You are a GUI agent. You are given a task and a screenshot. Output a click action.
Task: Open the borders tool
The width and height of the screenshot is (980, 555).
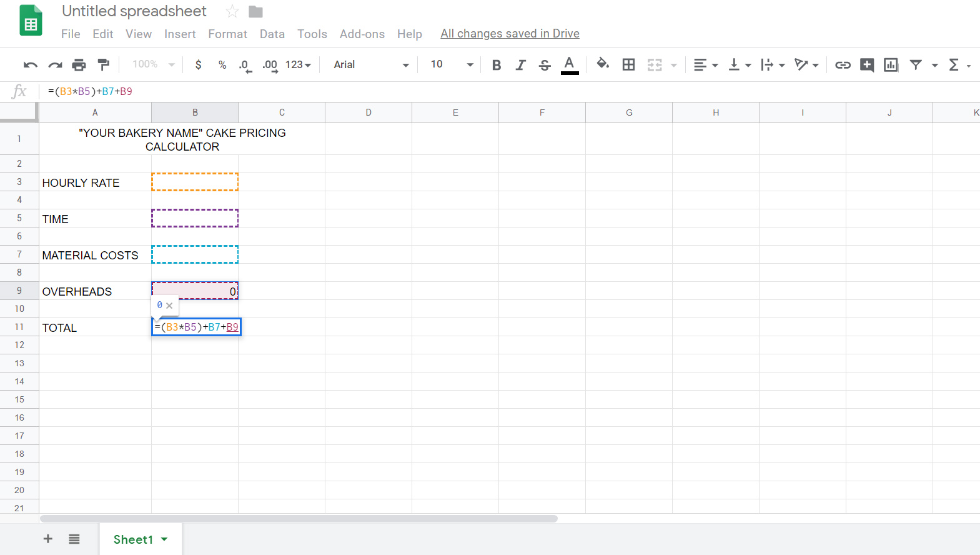[629, 64]
